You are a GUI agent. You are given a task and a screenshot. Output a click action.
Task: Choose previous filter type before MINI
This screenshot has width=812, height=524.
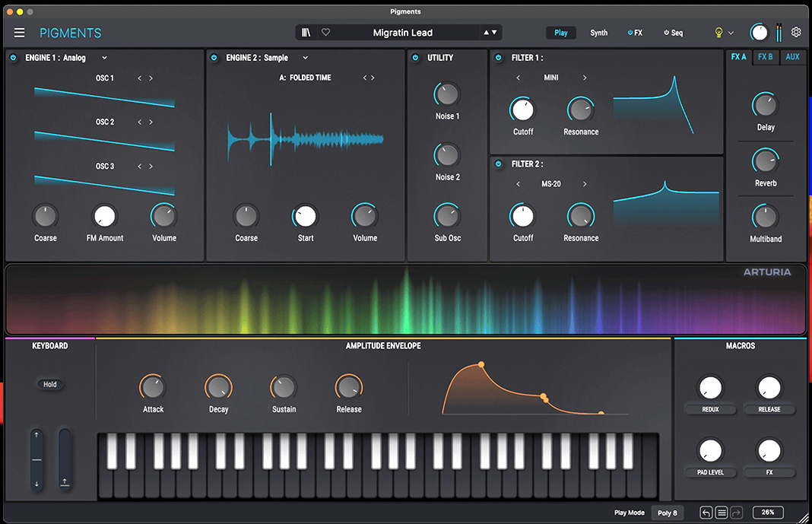click(x=518, y=78)
